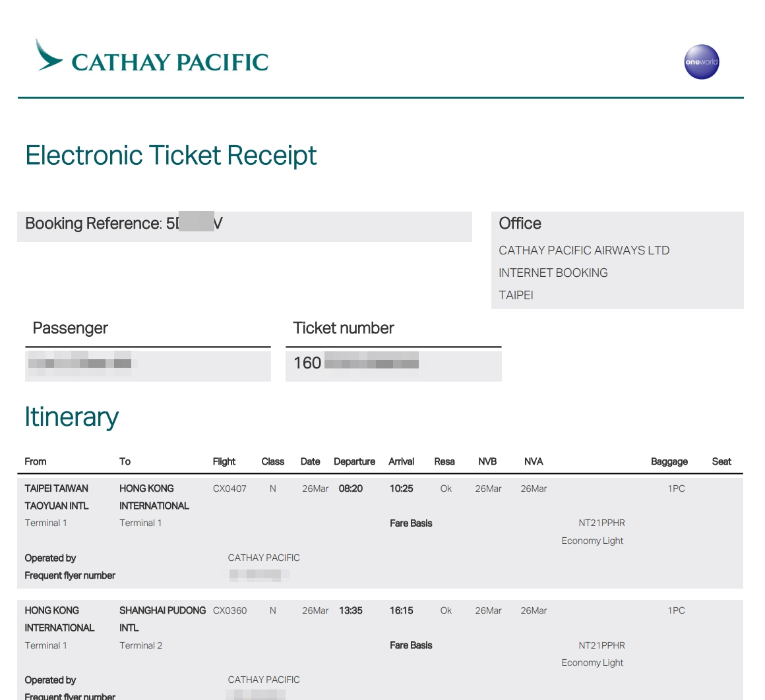Click the Baggage column header
The width and height of the screenshot is (765, 700).
[x=669, y=462]
